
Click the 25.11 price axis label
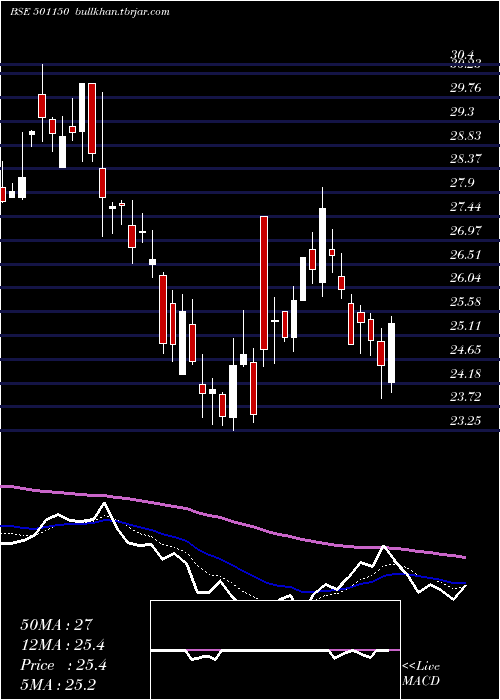coord(466,326)
